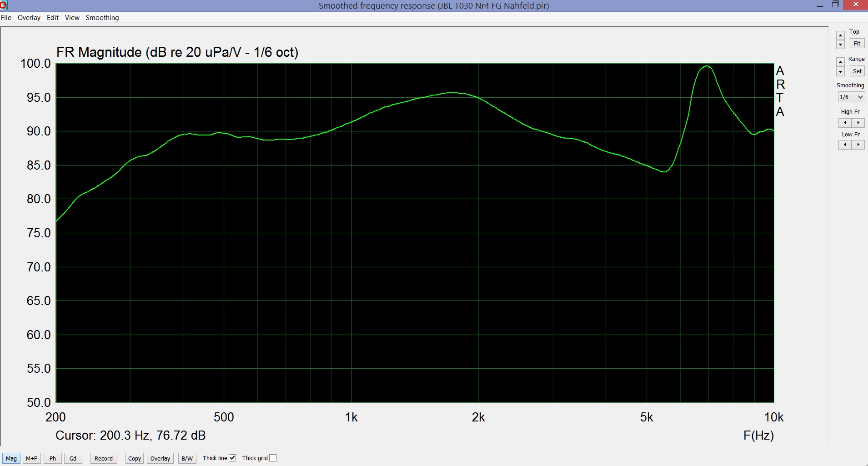The height and width of the screenshot is (466, 868).
Task: Click the green peak on the response curve
Action: click(707, 66)
